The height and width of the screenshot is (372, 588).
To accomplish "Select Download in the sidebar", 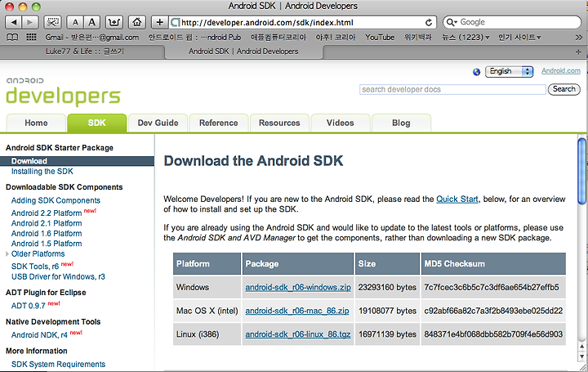I will pos(78,161).
